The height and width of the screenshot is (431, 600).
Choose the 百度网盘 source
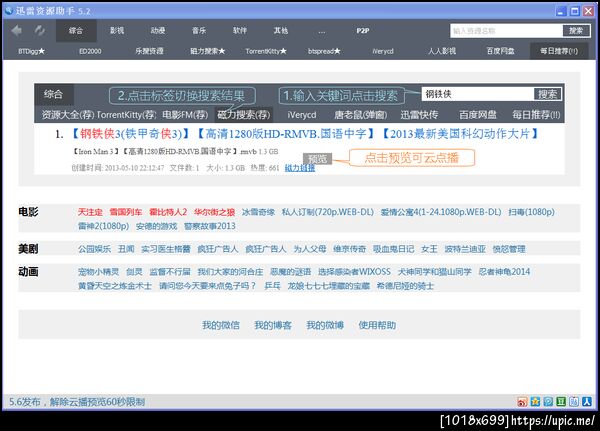tap(501, 51)
